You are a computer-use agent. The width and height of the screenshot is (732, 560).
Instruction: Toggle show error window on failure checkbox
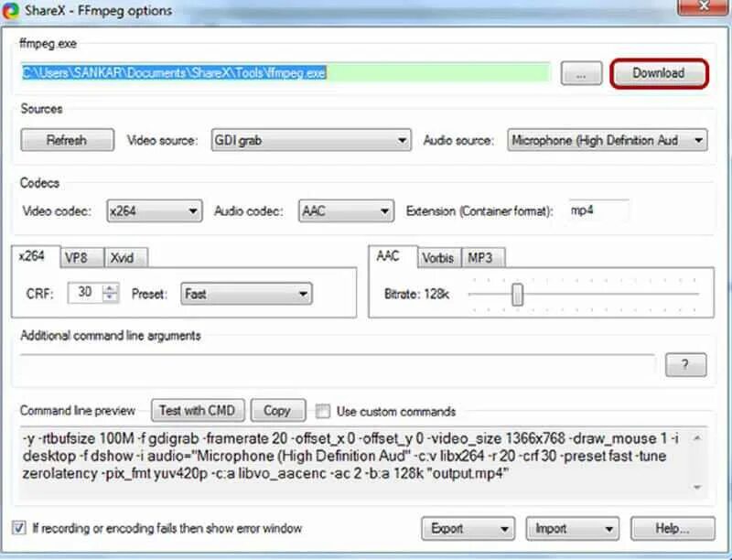[x=18, y=528]
